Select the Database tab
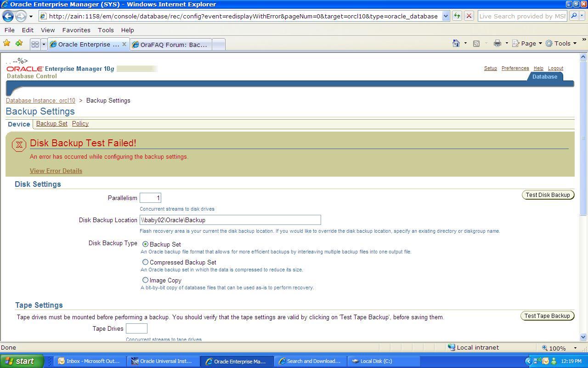This screenshot has height=368, width=588. (544, 77)
